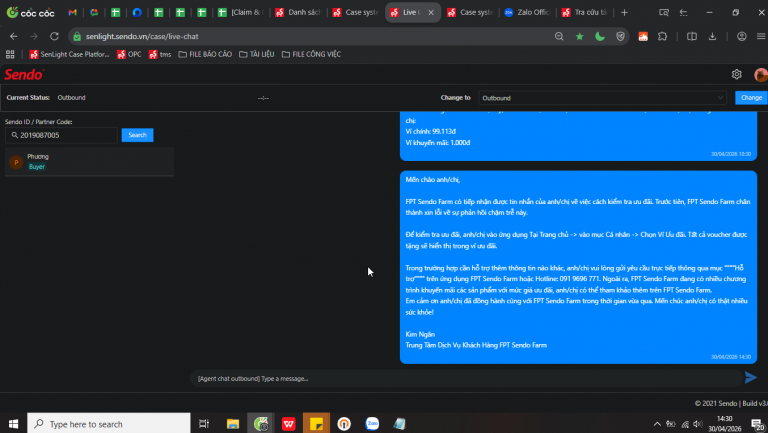Open the user avatar menu
This screenshot has height=433, width=768.
coord(761,74)
